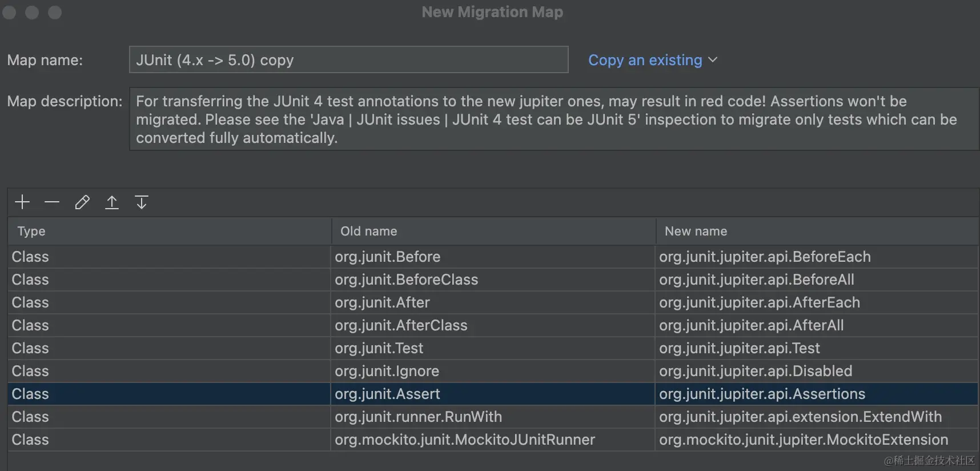Select the org.junit.BeforeClass mapping row
The width and height of the screenshot is (980, 471).
406,280
